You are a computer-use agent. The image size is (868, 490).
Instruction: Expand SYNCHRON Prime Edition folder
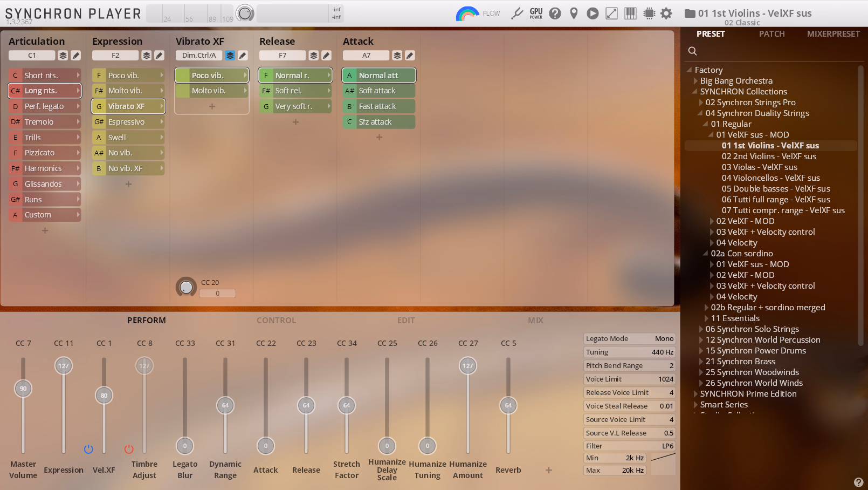[x=695, y=394]
